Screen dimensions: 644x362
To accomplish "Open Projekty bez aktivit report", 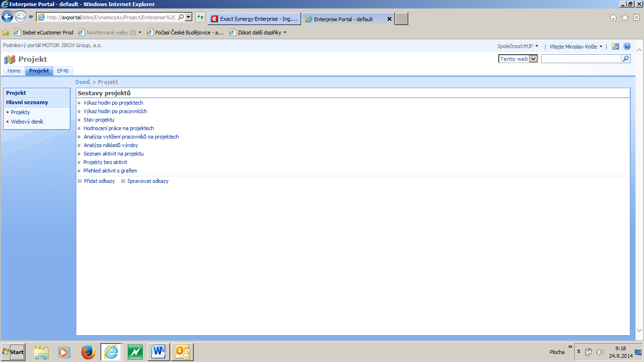I will (x=105, y=162).
